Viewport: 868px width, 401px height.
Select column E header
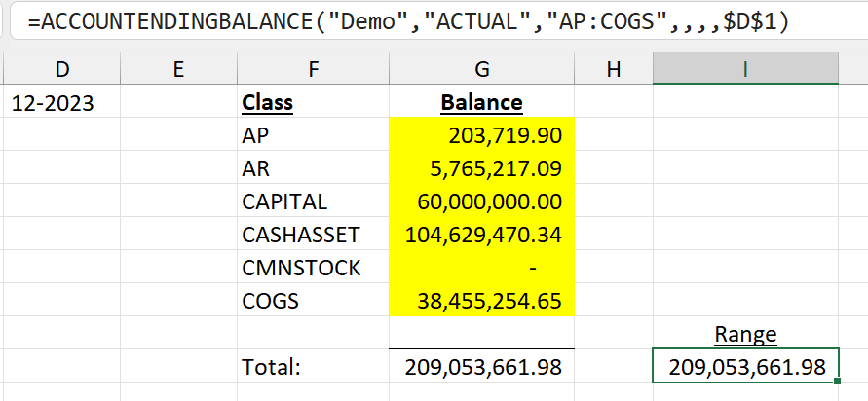[x=178, y=68]
